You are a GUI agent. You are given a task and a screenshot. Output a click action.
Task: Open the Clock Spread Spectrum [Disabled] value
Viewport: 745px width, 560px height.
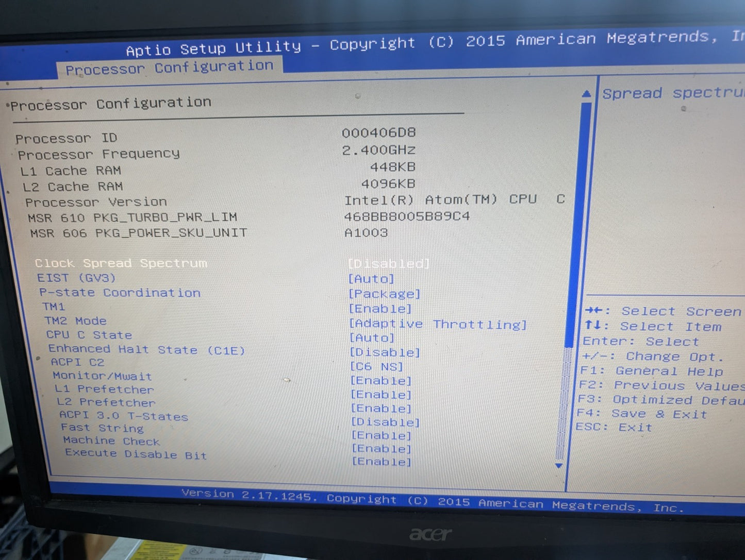(388, 264)
